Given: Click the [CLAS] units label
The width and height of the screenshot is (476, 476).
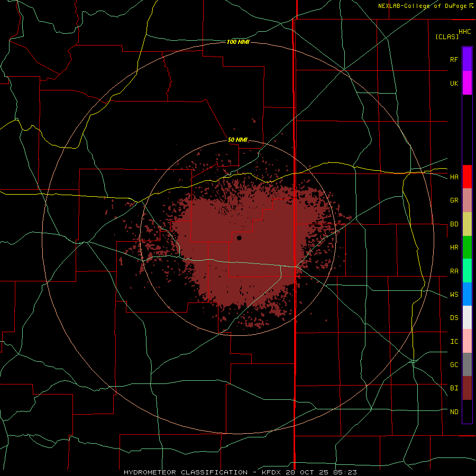Looking at the screenshot, I should tap(447, 36).
